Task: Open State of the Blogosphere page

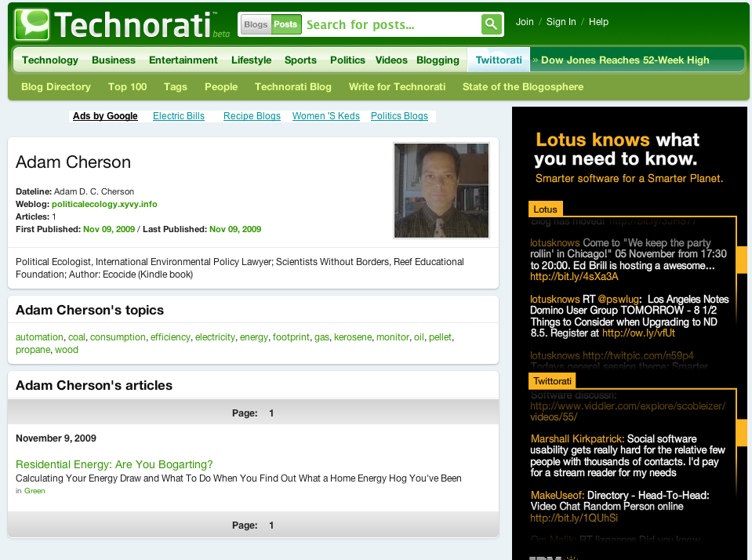Action: (x=523, y=87)
